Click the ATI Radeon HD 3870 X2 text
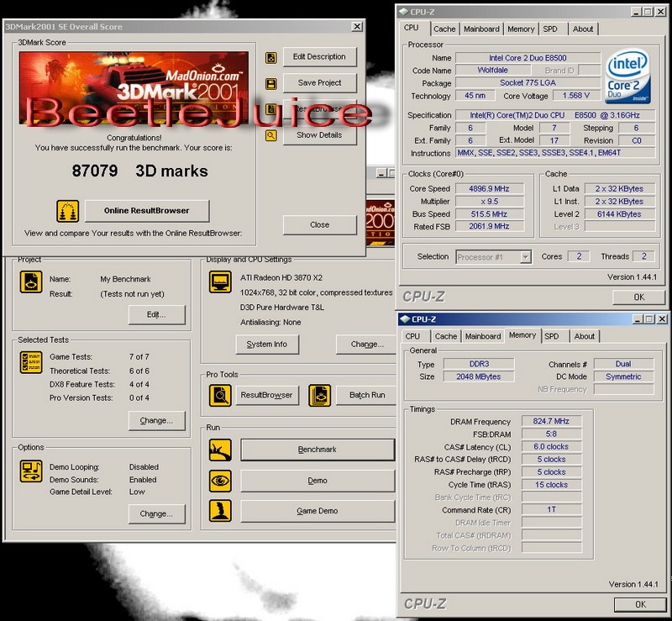 [x=281, y=277]
